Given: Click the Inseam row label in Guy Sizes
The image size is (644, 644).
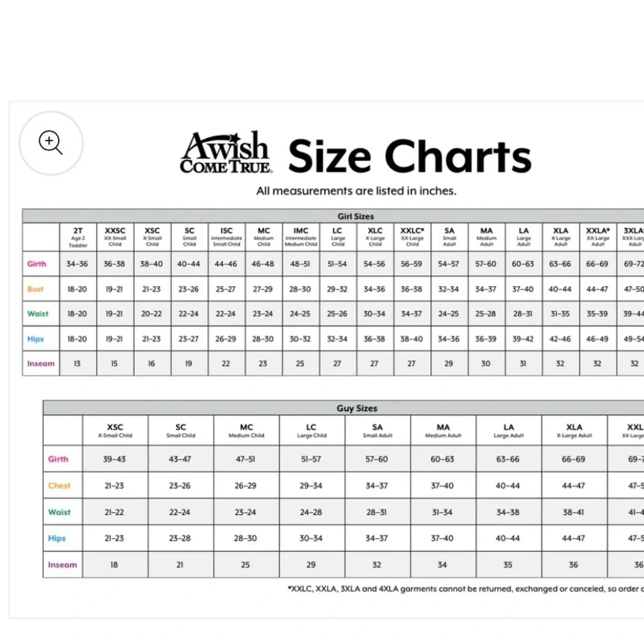Looking at the screenshot, I should pos(62,565).
